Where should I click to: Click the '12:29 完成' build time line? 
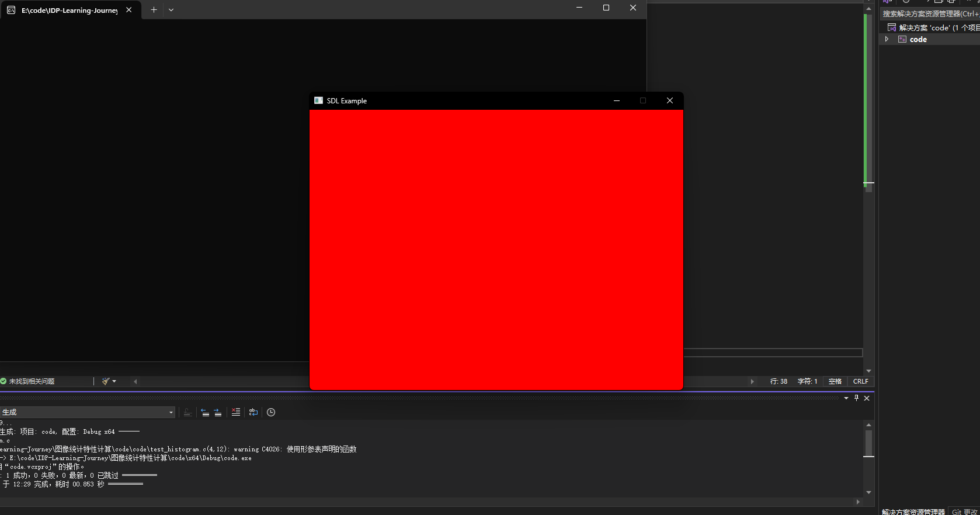(x=72, y=484)
